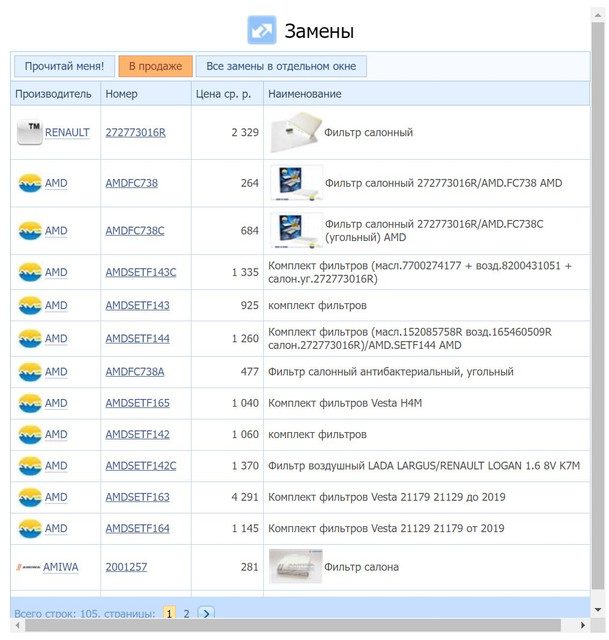This screenshot has height=640, width=609.
Task: Open the Прочитай меня! tab
Action: (x=64, y=66)
